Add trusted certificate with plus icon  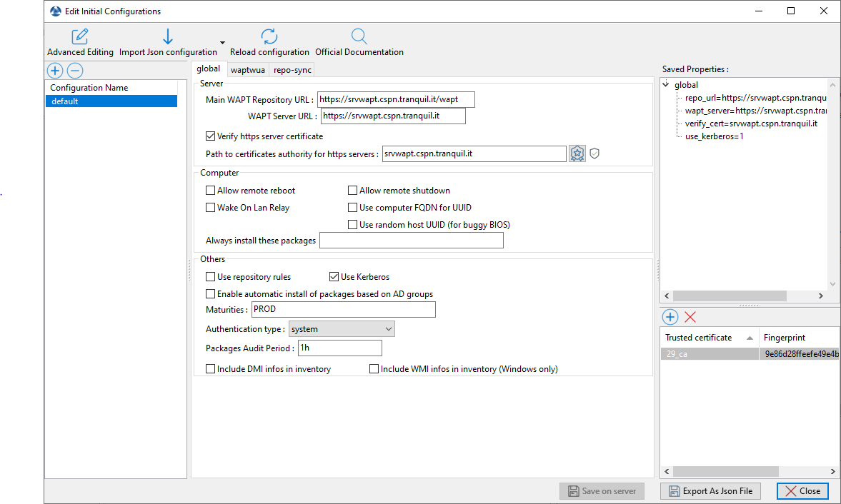click(x=670, y=317)
